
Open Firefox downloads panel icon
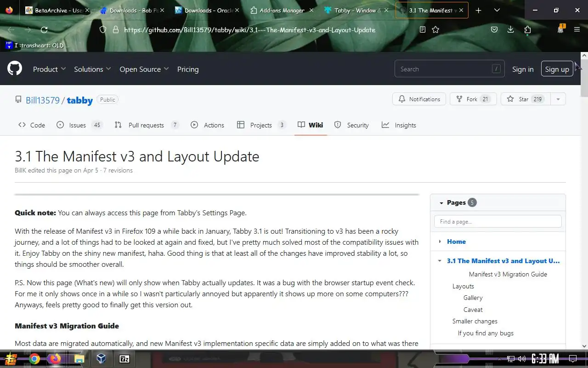tap(510, 30)
